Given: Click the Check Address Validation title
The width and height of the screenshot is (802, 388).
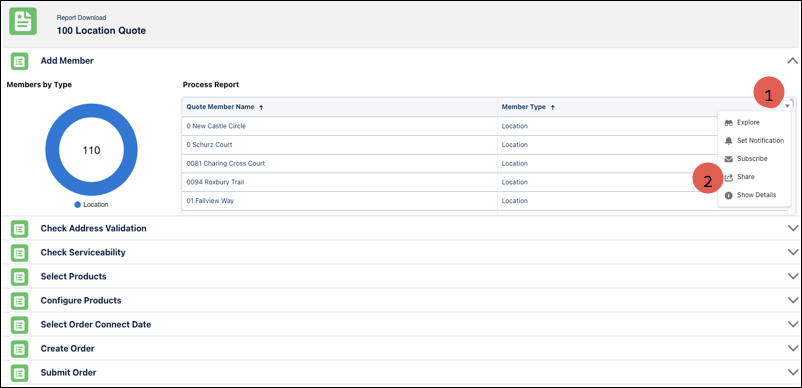Looking at the screenshot, I should click(94, 228).
